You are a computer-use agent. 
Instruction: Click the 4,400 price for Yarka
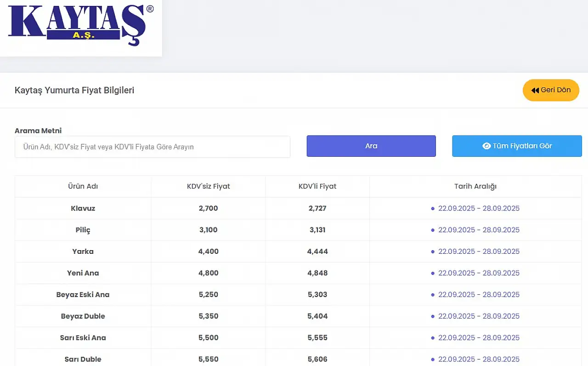(x=209, y=252)
